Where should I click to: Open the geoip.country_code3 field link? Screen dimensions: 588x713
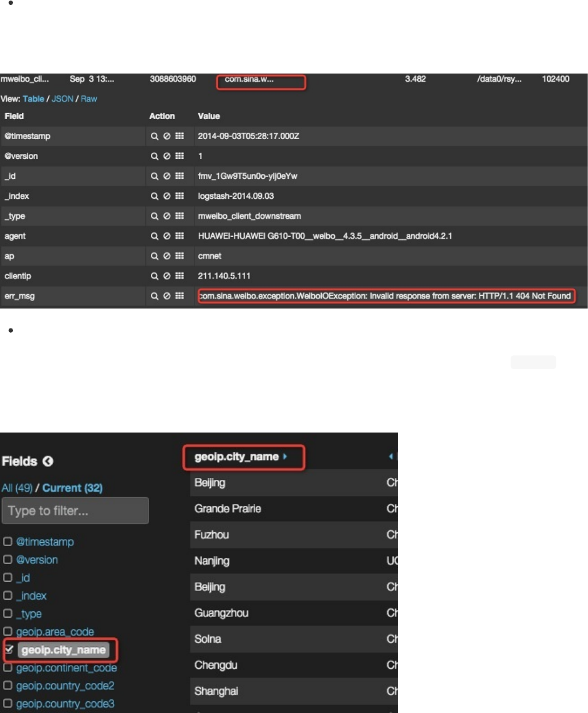pyautogui.click(x=65, y=704)
